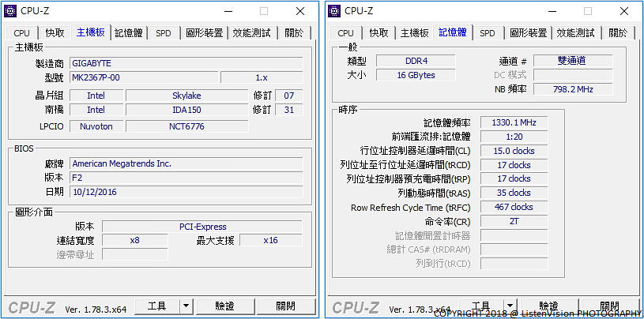Click 驗證 button in right window
Screen dimensions: 644x319
[x=549, y=306]
